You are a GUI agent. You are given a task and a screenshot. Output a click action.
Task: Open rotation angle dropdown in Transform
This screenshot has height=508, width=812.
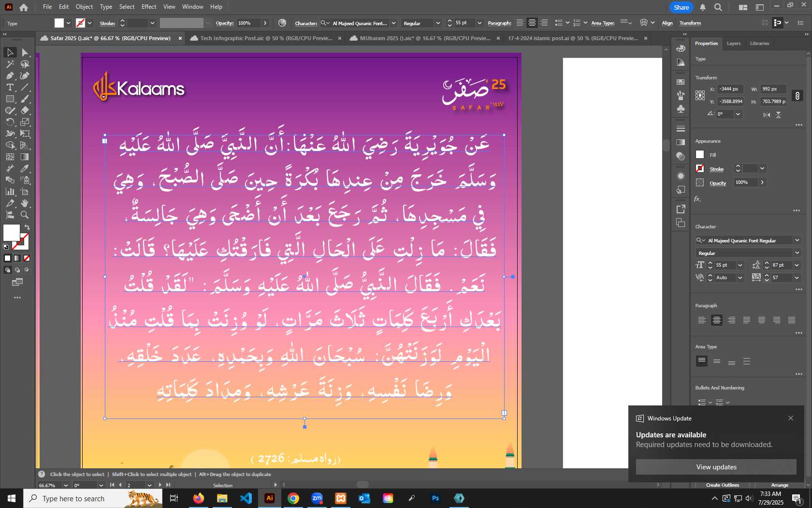(x=738, y=114)
